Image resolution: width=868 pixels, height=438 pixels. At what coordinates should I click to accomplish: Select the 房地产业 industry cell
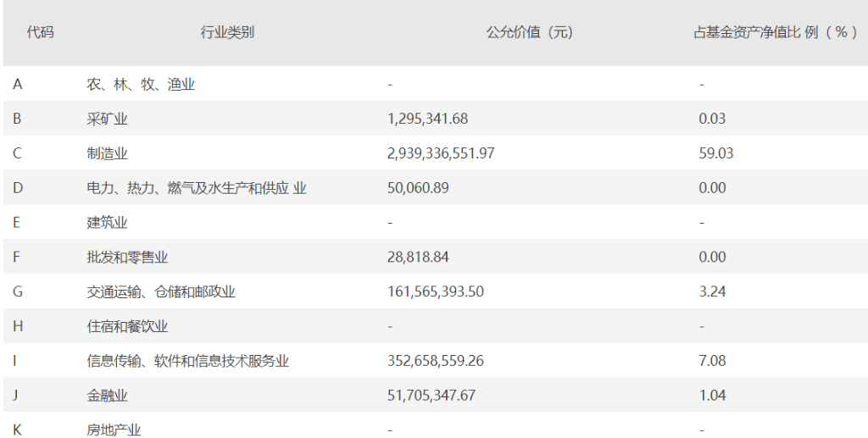click(x=114, y=430)
